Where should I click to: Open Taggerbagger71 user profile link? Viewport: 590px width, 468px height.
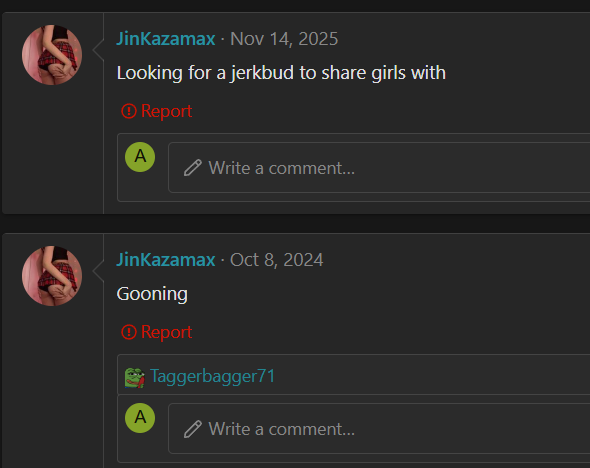point(213,376)
